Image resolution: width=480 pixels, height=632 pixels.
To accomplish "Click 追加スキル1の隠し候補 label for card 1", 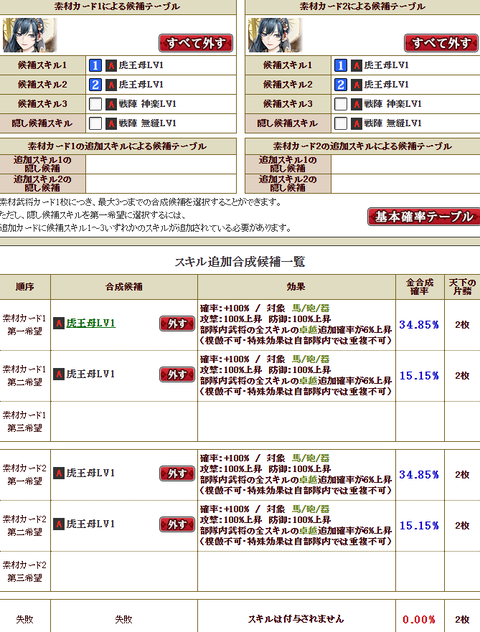I will tap(42, 164).
